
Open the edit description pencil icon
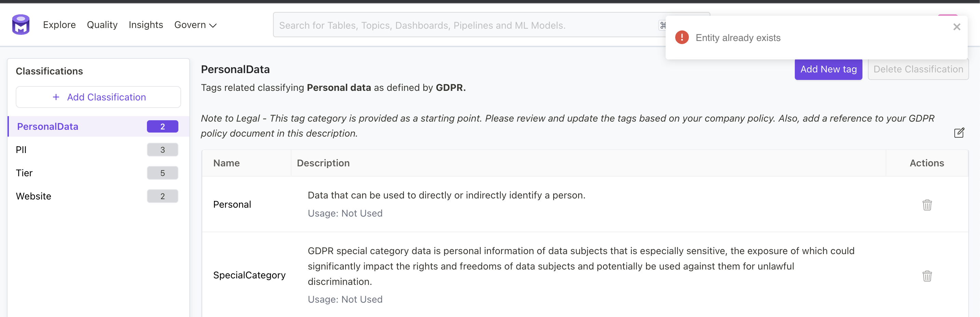pos(960,133)
